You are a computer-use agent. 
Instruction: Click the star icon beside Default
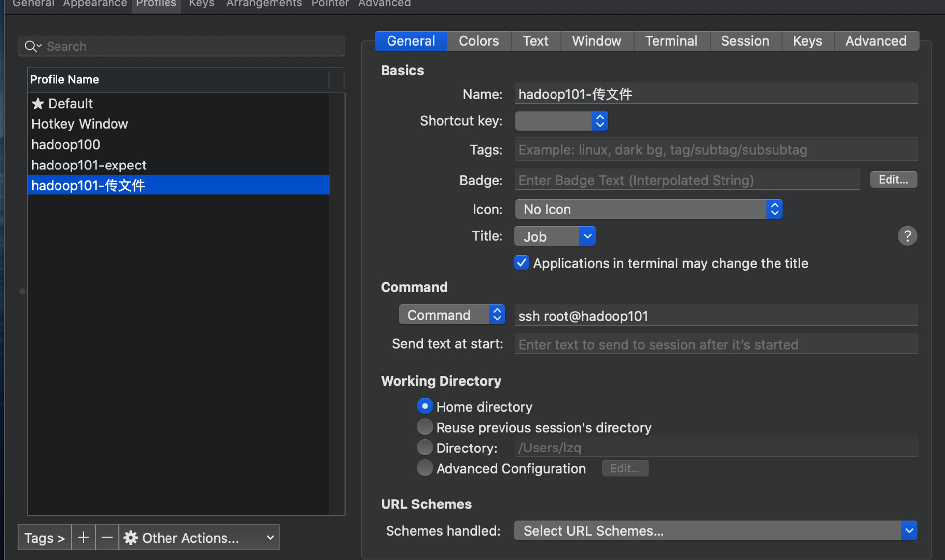(38, 104)
